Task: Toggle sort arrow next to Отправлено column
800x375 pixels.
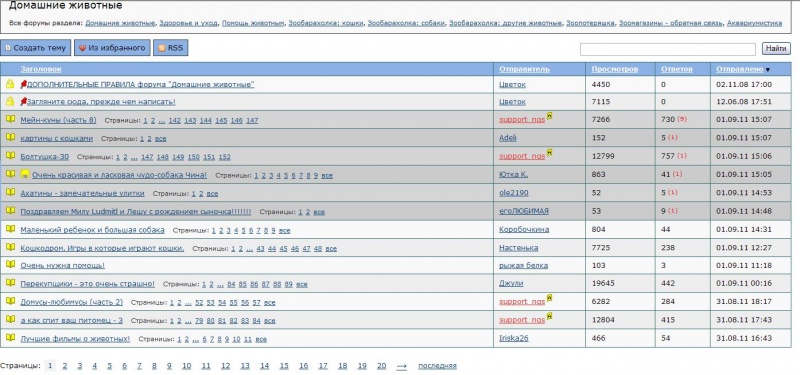Action: (x=768, y=69)
